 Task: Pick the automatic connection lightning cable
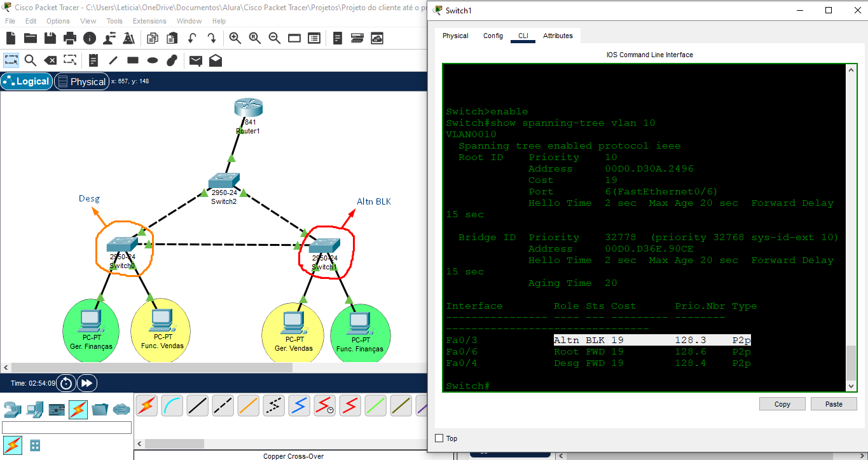[146, 405]
